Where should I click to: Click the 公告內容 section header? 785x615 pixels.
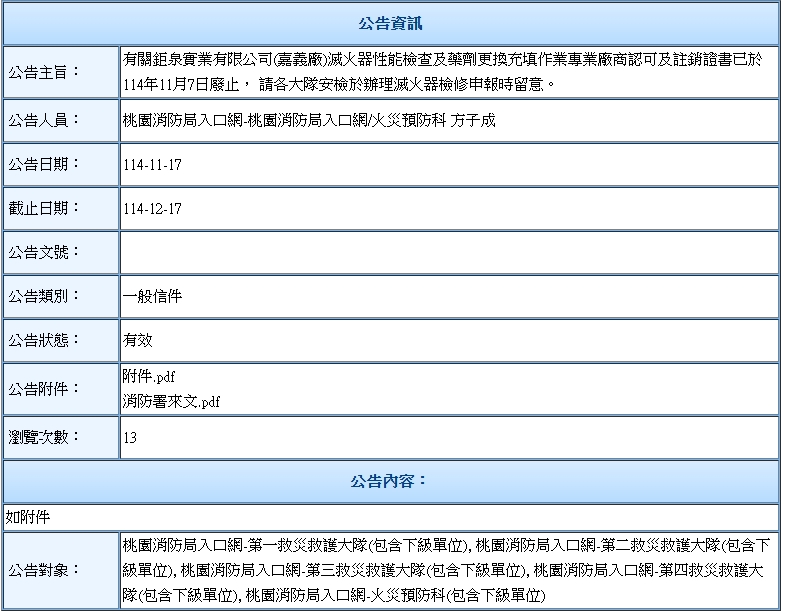point(391,481)
